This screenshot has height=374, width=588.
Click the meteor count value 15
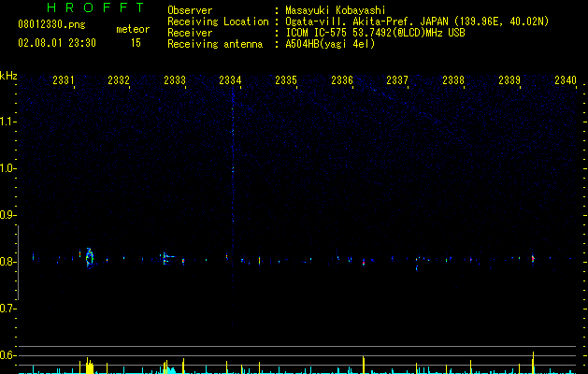click(136, 43)
